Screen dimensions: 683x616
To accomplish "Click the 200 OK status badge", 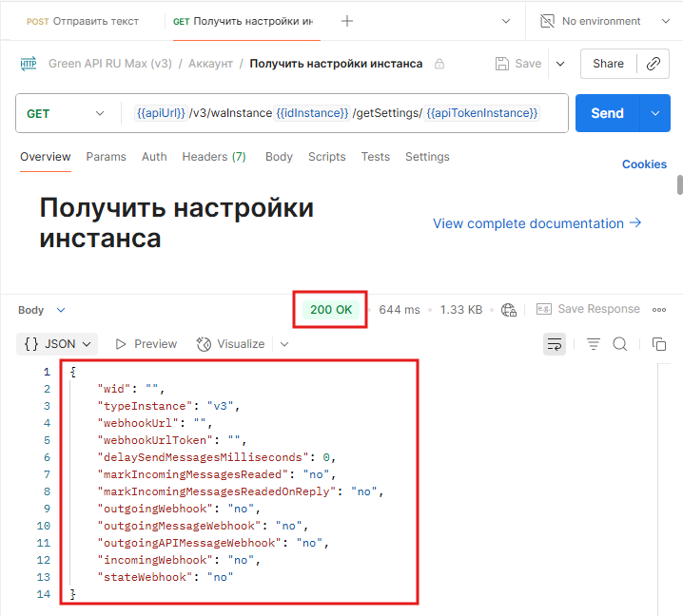I will 331,310.
